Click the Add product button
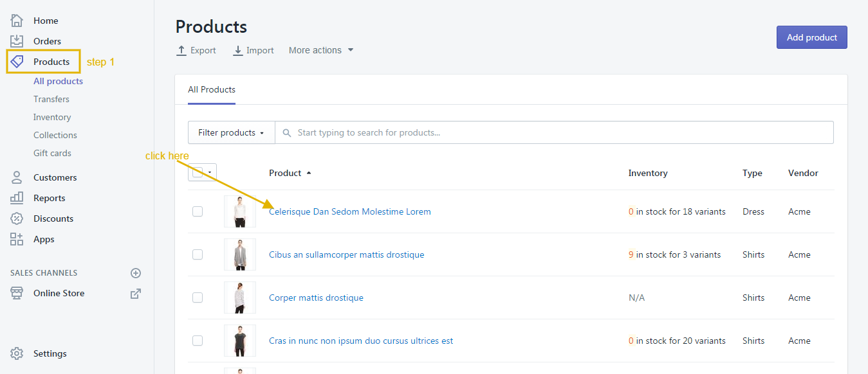This screenshot has height=374, width=868. pos(812,37)
